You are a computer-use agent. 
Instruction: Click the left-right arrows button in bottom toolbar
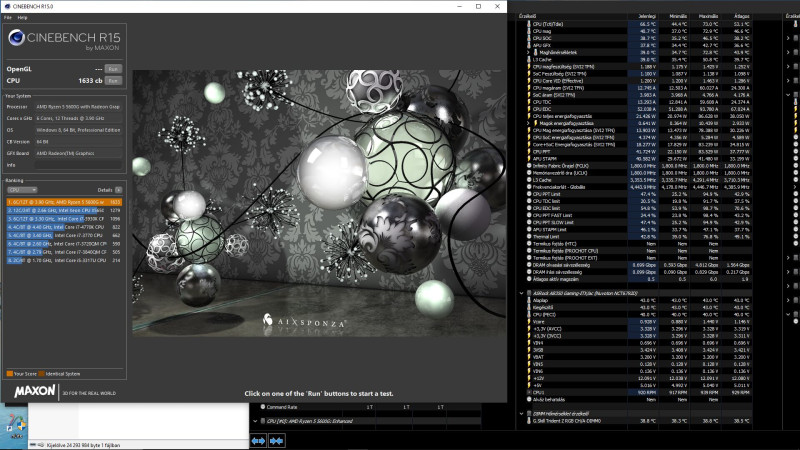coord(258,441)
